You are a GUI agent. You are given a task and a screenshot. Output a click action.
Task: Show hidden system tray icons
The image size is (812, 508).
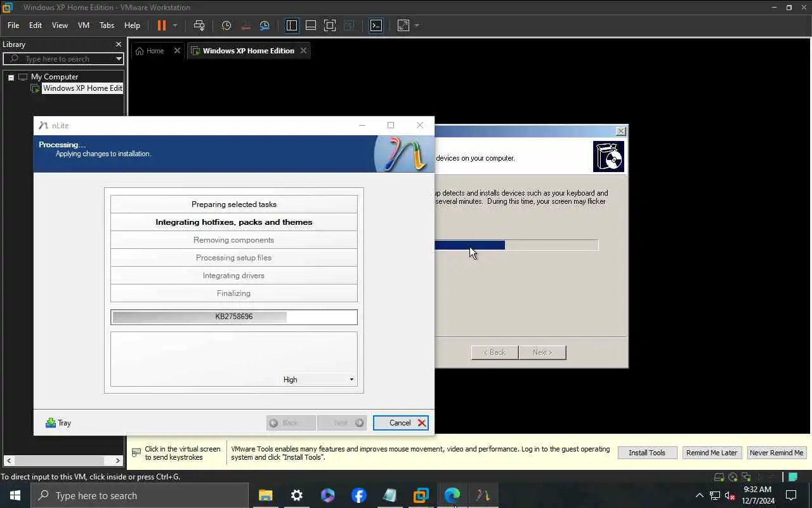(700, 496)
